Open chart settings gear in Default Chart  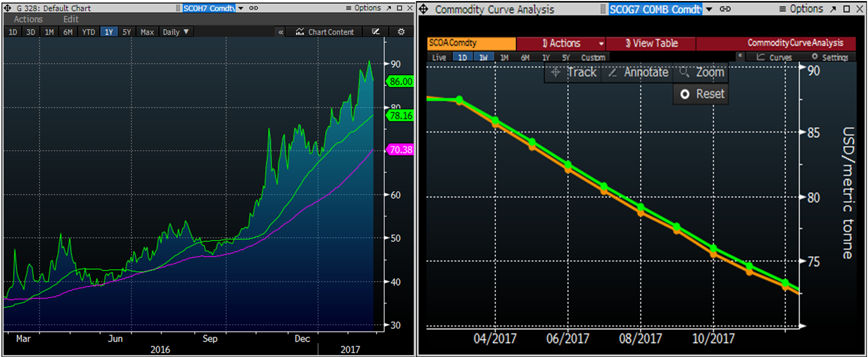(401, 32)
